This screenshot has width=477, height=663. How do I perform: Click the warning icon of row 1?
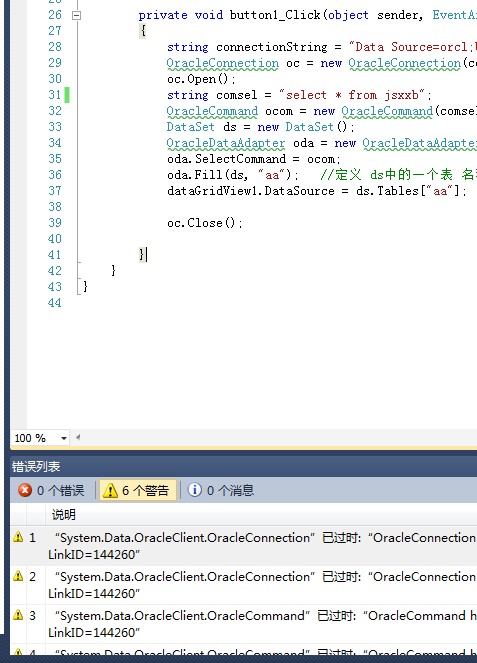18,537
